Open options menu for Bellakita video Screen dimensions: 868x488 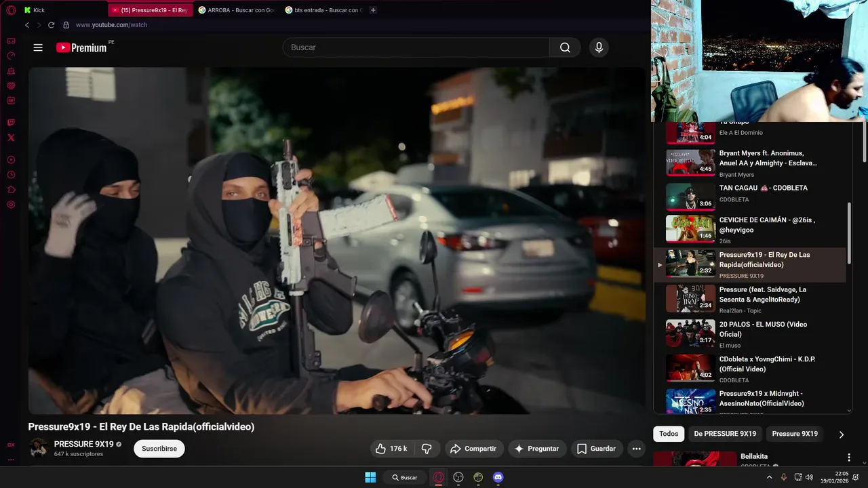pyautogui.click(x=848, y=457)
